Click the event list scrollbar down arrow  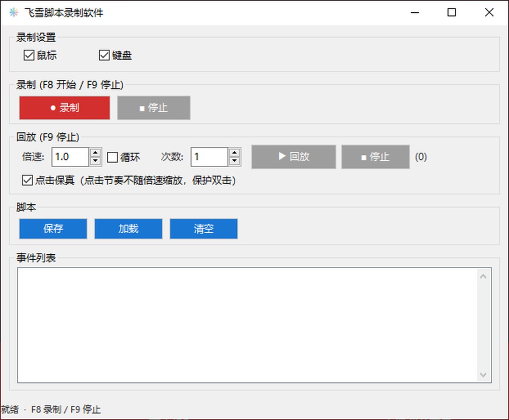(x=483, y=375)
